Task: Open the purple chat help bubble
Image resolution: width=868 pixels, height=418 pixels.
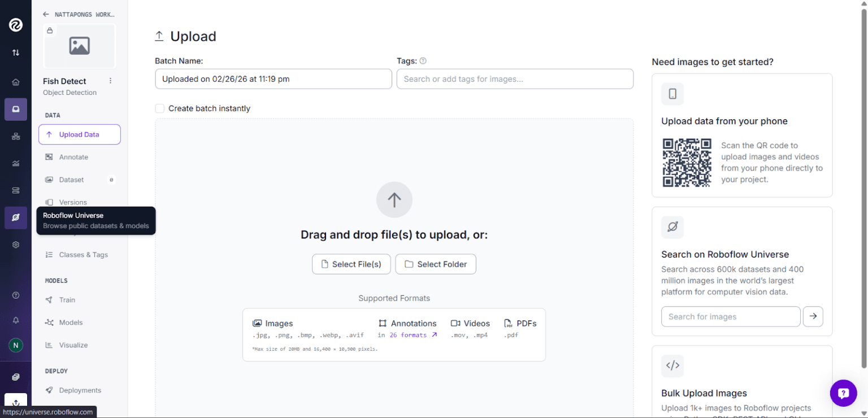Action: tap(843, 393)
